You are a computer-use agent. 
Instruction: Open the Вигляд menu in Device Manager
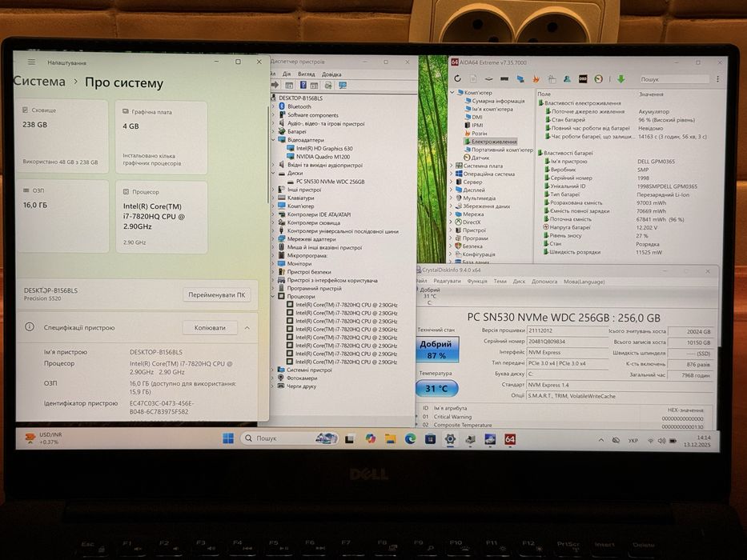[x=307, y=74]
